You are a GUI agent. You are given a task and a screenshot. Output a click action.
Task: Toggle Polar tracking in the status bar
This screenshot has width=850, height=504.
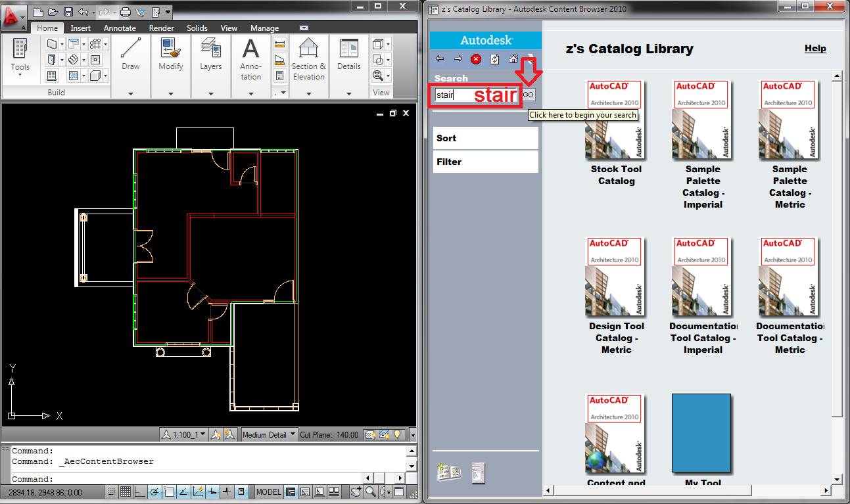click(154, 492)
